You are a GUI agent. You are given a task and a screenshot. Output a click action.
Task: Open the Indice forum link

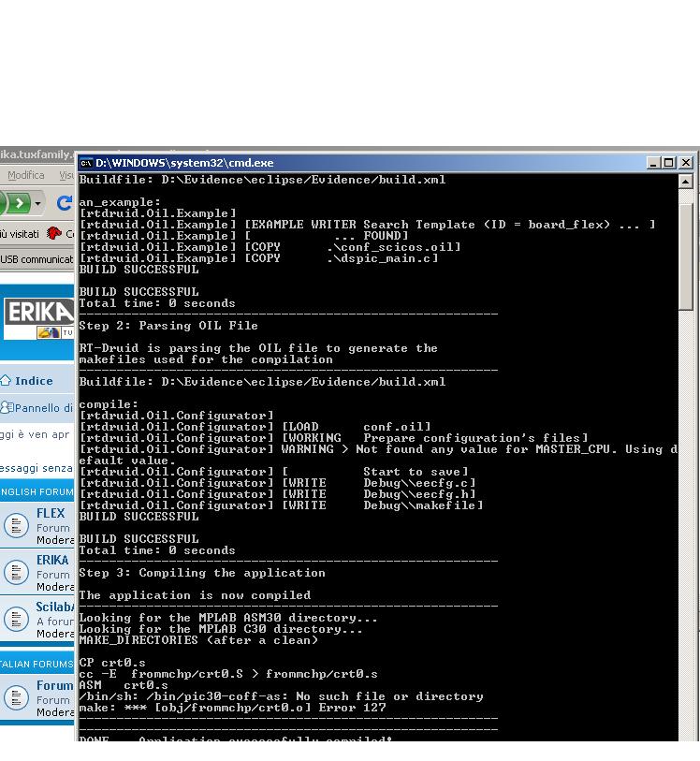coord(34,381)
